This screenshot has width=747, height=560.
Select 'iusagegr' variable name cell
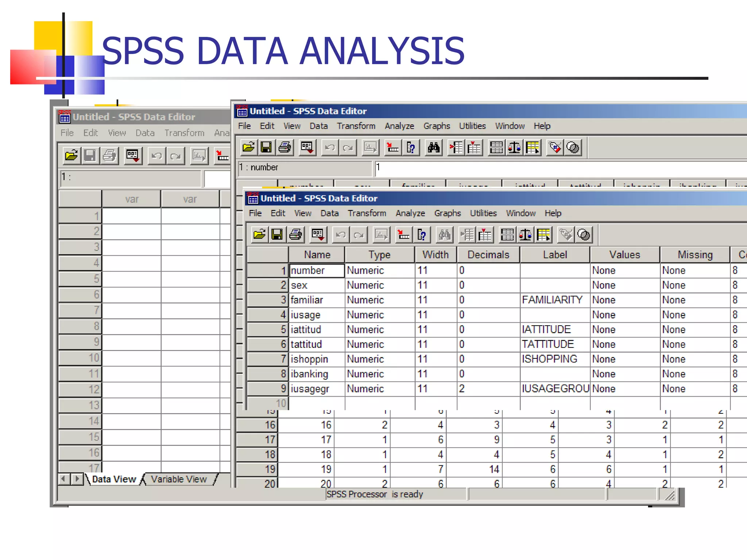(317, 389)
